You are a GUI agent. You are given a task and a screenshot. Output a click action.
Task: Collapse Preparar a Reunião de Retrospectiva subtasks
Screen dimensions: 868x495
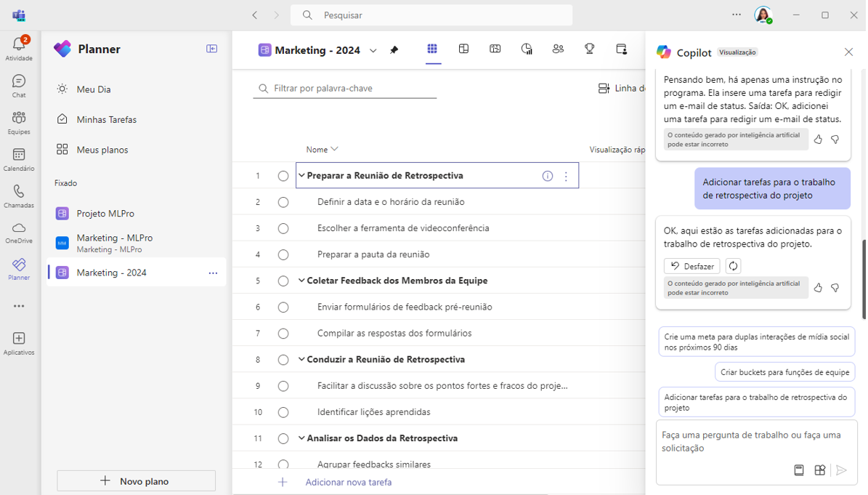[x=301, y=175]
